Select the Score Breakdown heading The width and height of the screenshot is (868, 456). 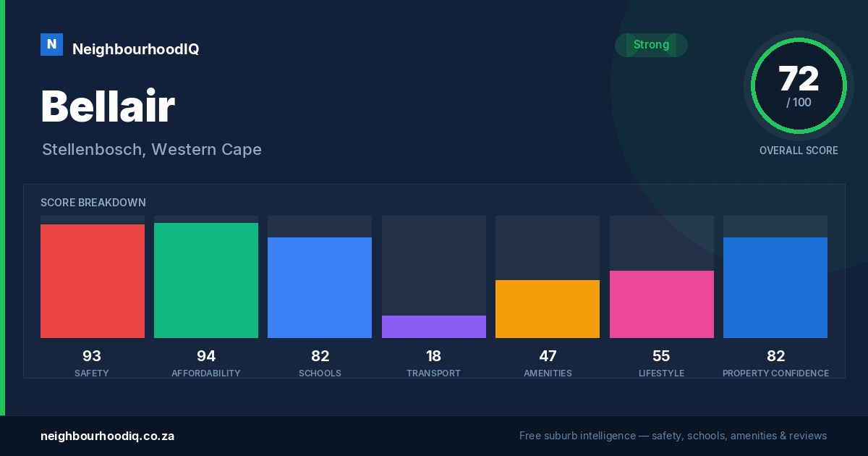tap(93, 203)
